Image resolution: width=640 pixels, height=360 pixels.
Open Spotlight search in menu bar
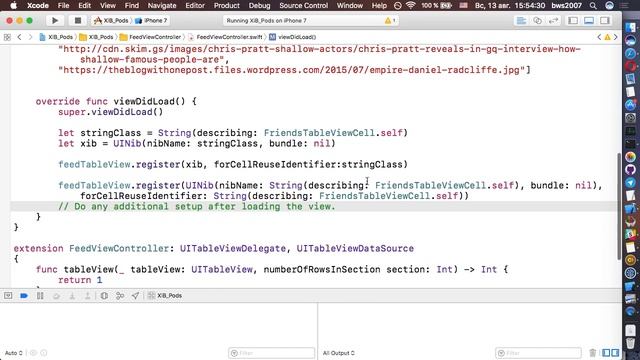pos(593,6)
